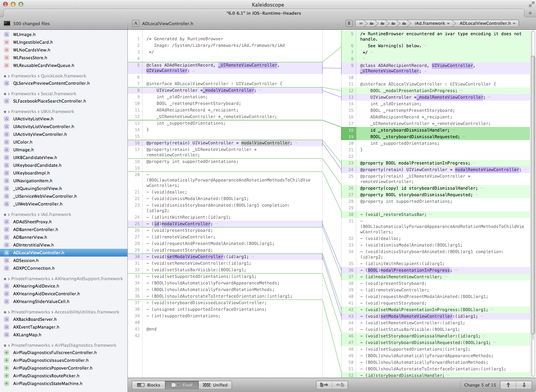Click the right pane vertical scrollbar
536x392 pixels.
point(533,193)
